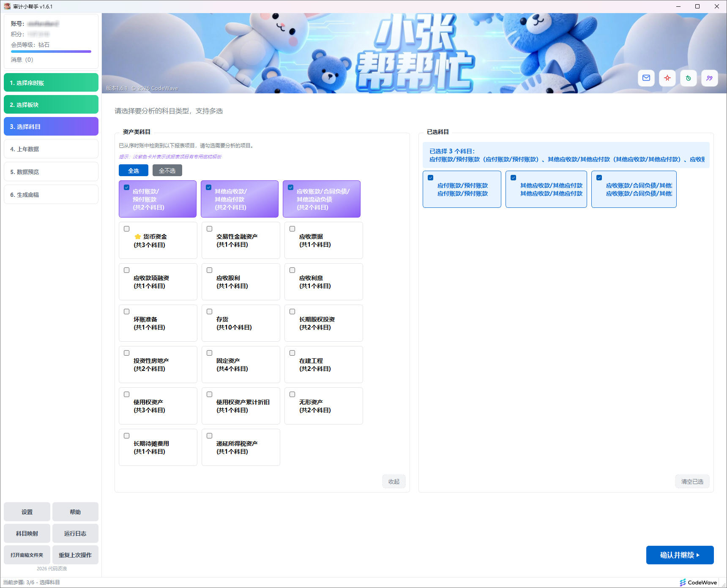Click the app icon in the title bar
Viewport: 727px width, 588px height.
coord(7,6)
